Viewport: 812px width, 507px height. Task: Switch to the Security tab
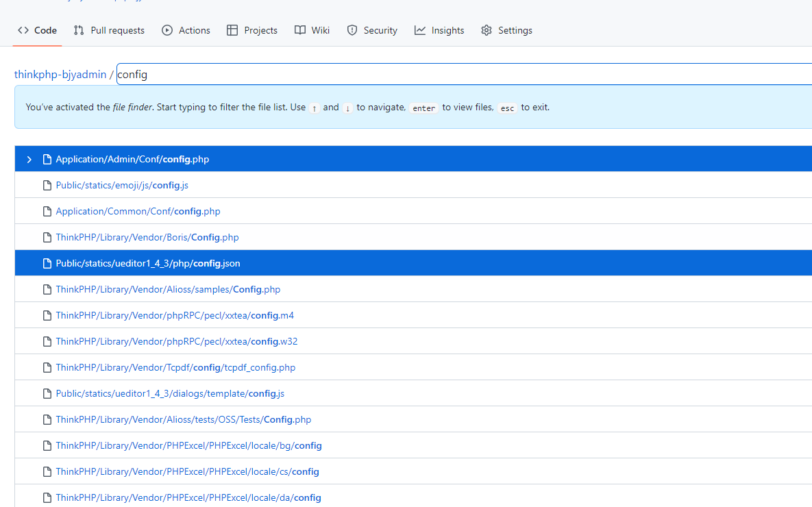click(x=372, y=31)
